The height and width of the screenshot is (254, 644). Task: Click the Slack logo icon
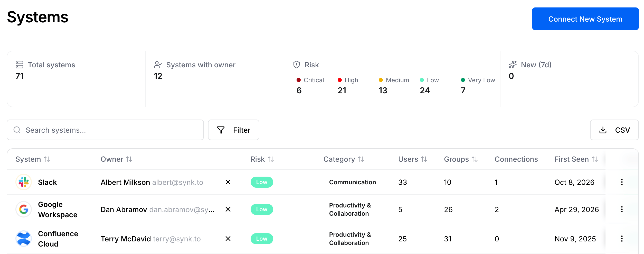pos(24,182)
